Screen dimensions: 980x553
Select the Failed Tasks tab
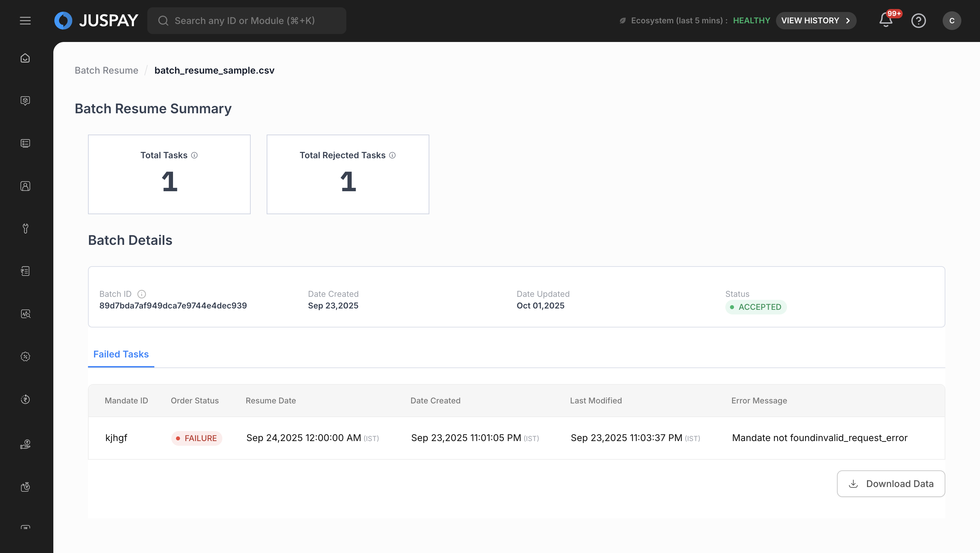point(121,354)
